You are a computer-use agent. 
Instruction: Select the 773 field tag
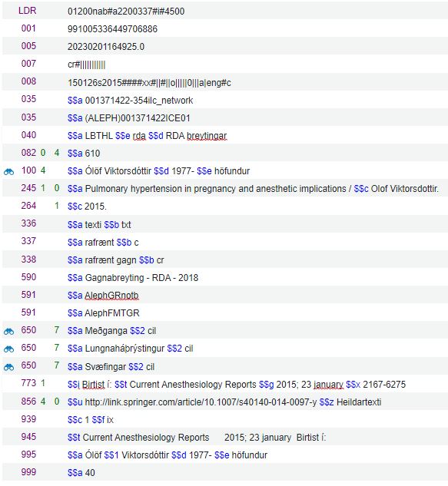tap(28, 383)
